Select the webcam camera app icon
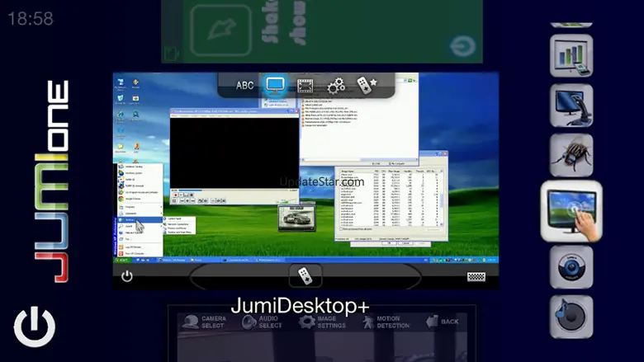Screen dimensions: 644x362 [571, 267]
